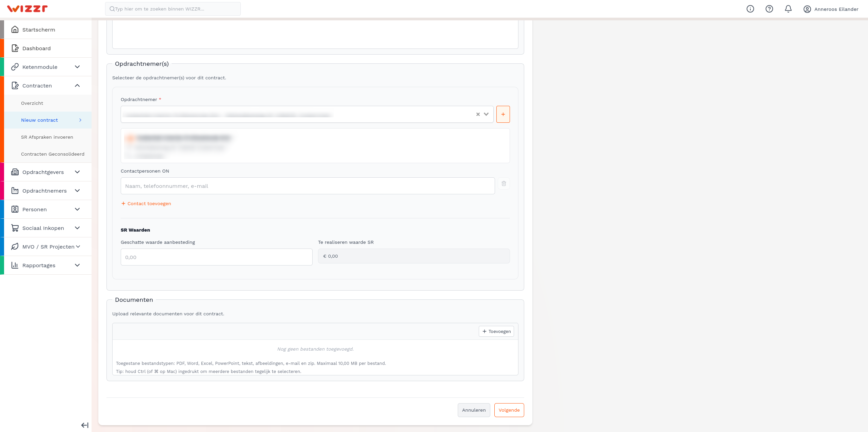Add a new opdrachtnemer with the orange plus
The width and height of the screenshot is (868, 432).
[503, 114]
